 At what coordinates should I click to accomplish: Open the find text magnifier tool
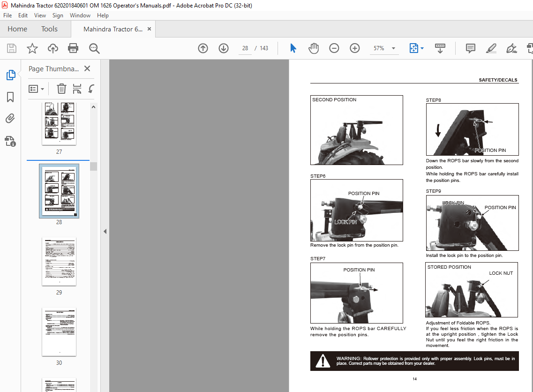coord(94,48)
